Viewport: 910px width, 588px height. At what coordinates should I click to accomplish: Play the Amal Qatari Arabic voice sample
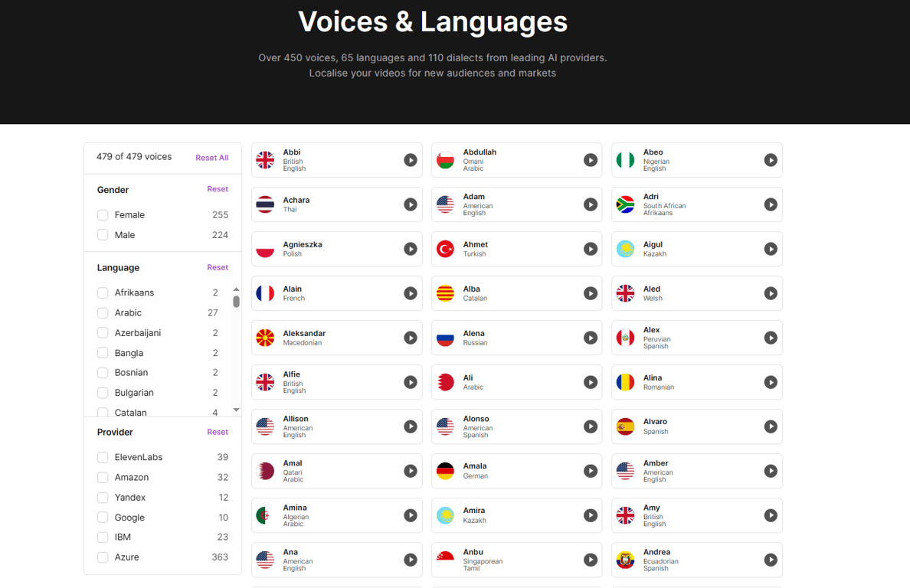click(411, 471)
